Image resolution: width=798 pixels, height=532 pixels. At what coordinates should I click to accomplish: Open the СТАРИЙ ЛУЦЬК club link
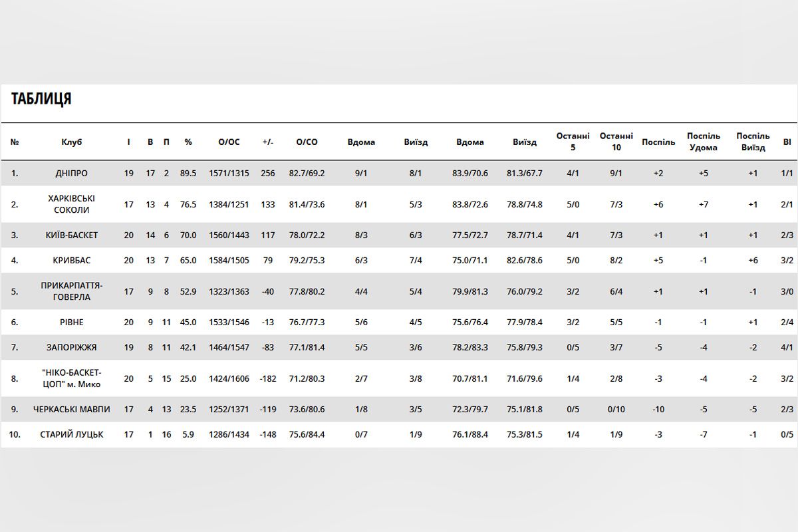[x=71, y=435]
